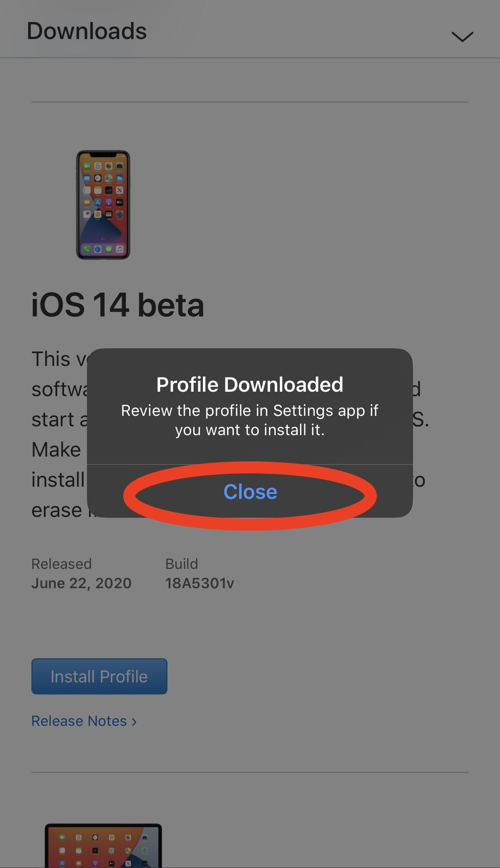500x868 pixels.
Task: Tap the alert's Review the profile message
Action: [x=250, y=420]
